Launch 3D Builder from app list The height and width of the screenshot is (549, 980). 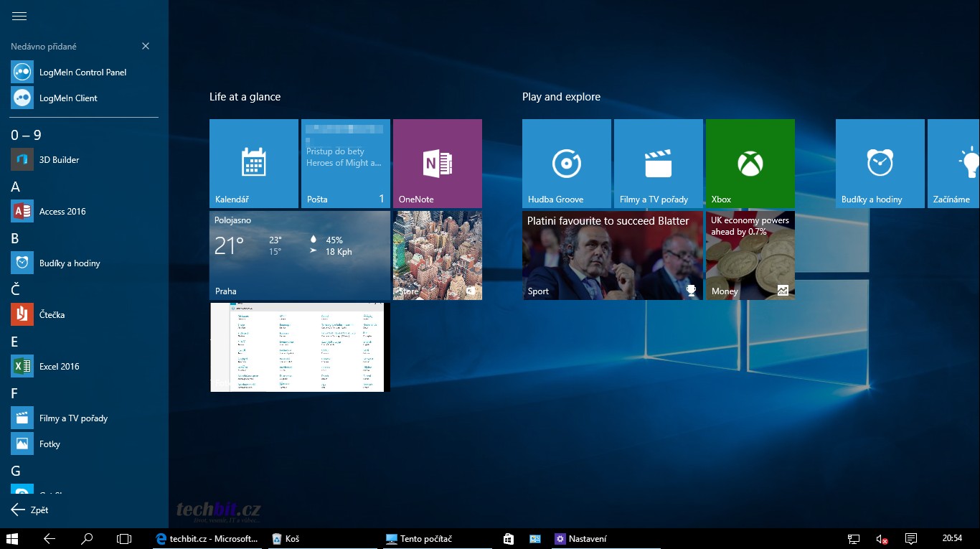tap(59, 160)
